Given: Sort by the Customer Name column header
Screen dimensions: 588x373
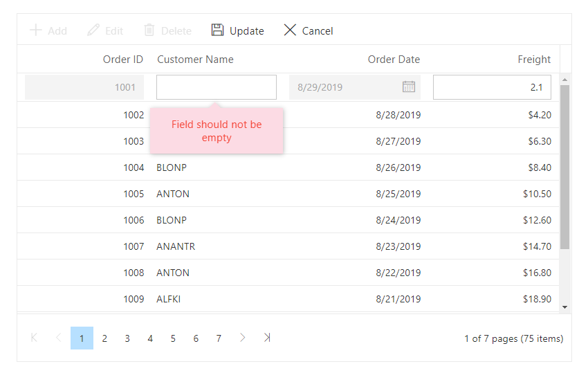Looking at the screenshot, I should [x=195, y=60].
